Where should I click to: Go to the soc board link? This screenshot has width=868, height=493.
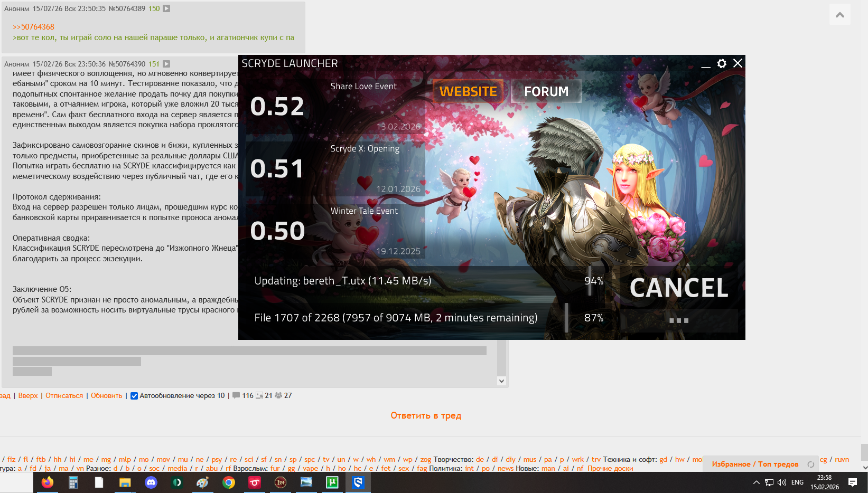click(x=154, y=468)
